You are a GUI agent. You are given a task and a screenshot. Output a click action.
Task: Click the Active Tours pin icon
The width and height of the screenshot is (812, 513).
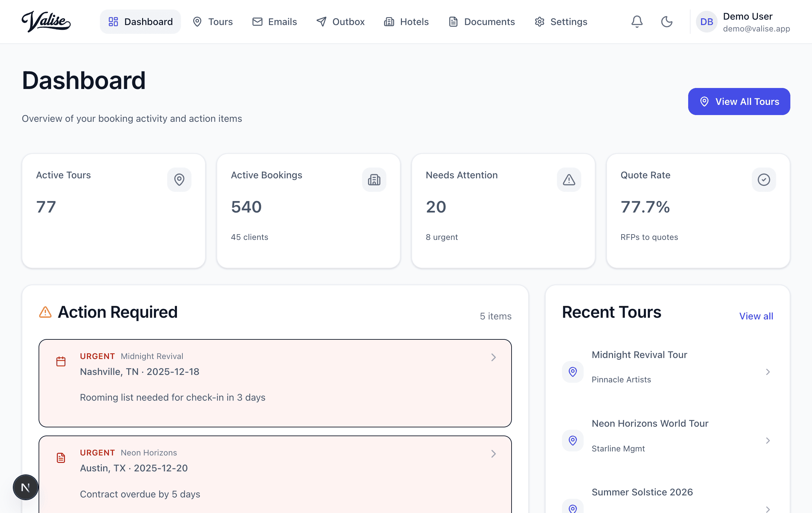tap(179, 179)
